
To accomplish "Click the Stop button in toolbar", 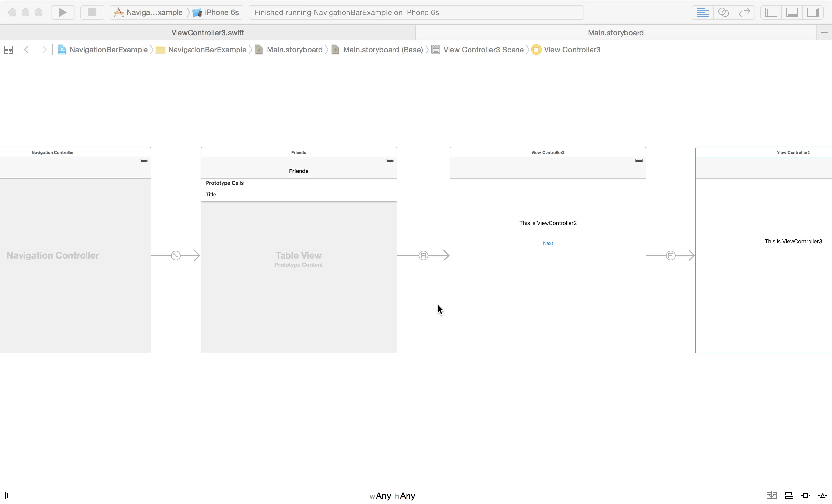I will [x=92, y=12].
